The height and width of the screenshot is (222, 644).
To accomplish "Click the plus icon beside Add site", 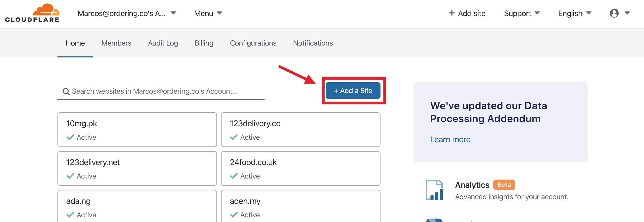I will tap(452, 13).
